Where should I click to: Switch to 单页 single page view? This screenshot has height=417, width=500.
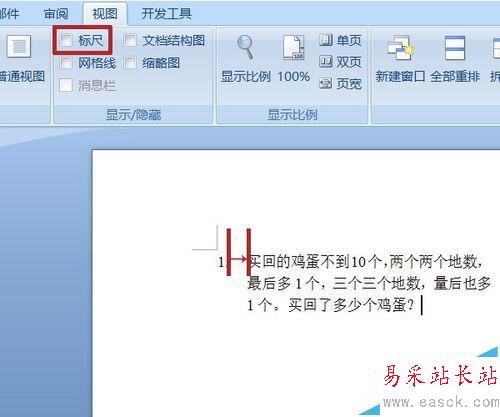[340, 40]
